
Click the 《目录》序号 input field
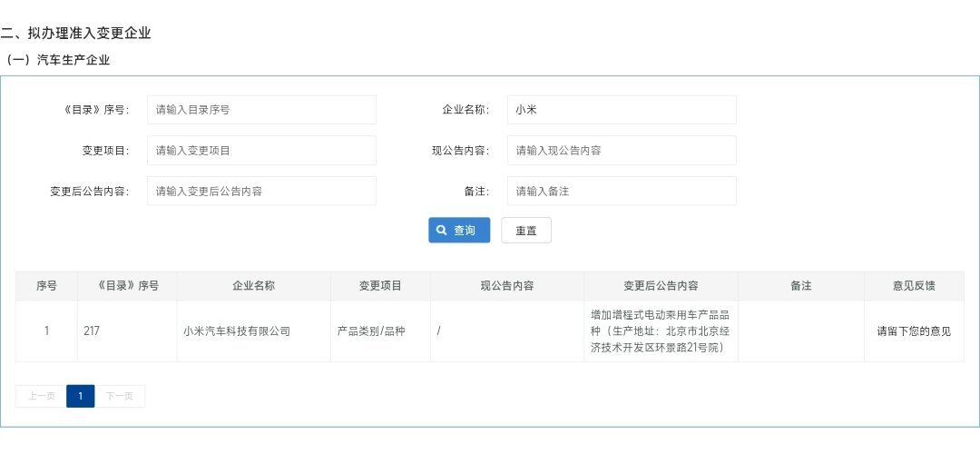(261, 110)
